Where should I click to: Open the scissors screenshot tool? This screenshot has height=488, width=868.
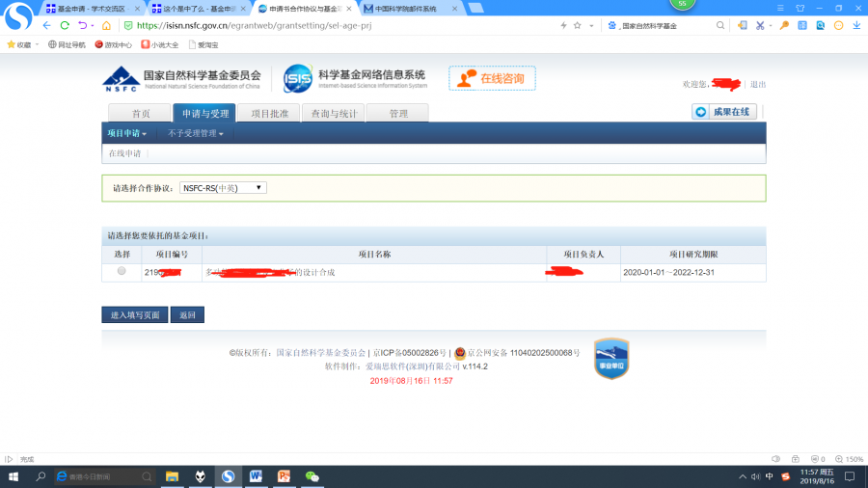pos(760,25)
